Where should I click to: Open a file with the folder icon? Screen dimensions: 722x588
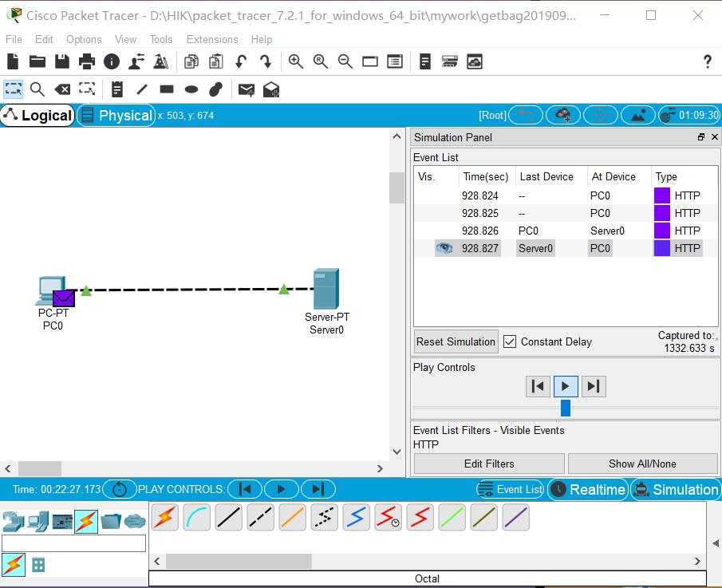coord(37,61)
